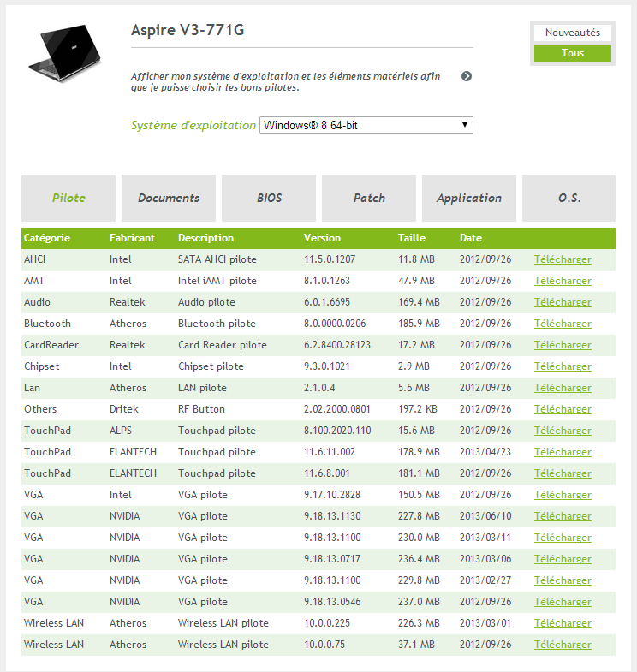
Task: Download the SATA AHCI pilote
Action: tap(563, 259)
